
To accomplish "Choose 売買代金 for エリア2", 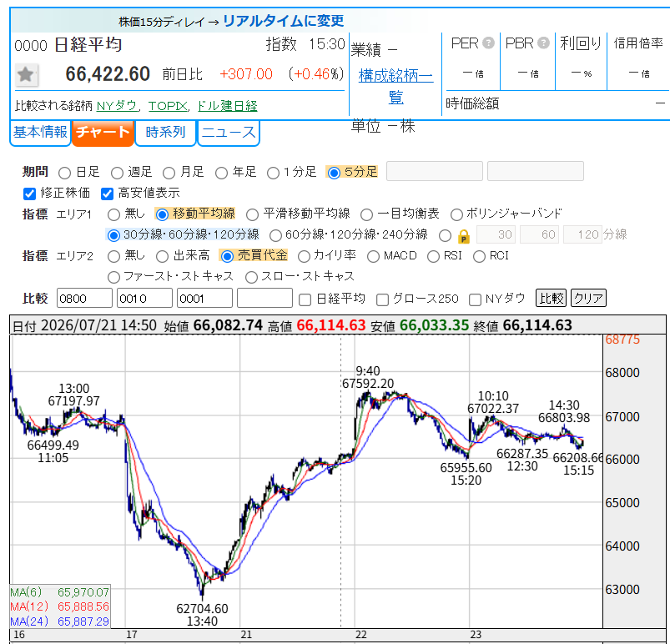I will [227, 256].
